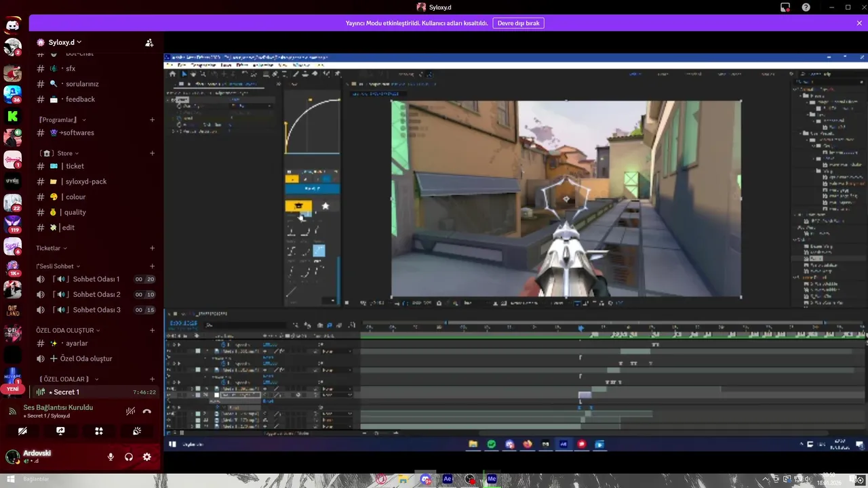Open user settings gear

(x=146, y=457)
